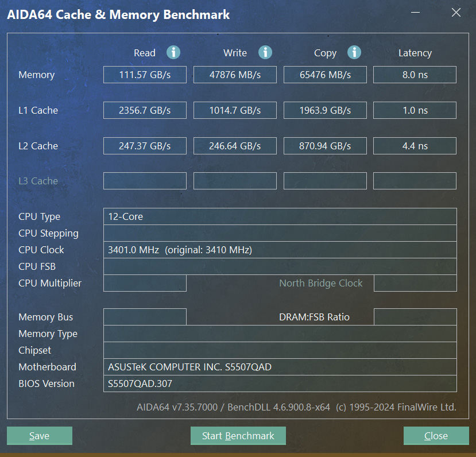476x457 pixels.
Task: Click the BIOS Version value S5507QAD.307
Action: point(280,384)
